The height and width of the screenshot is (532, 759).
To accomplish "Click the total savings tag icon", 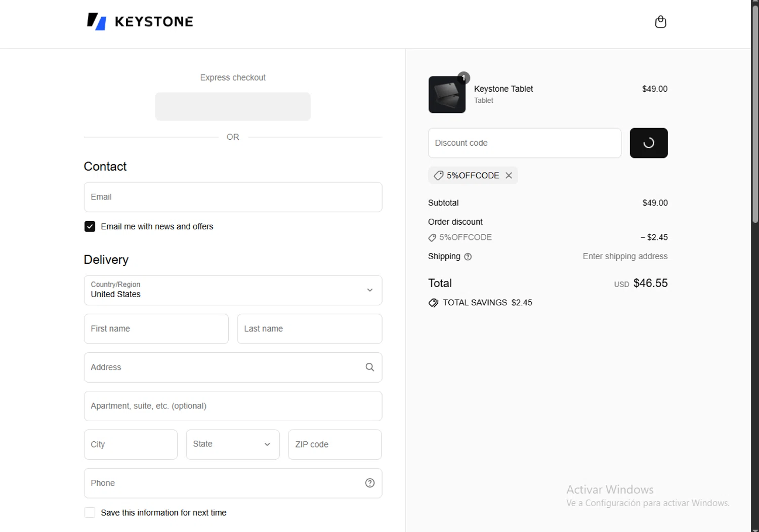I will coord(433,303).
